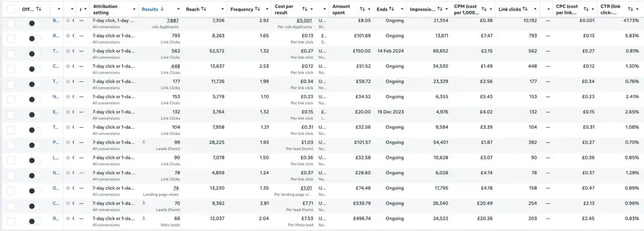Toggle the switch on the 7,887 Job Applicants row

pos(35,23)
